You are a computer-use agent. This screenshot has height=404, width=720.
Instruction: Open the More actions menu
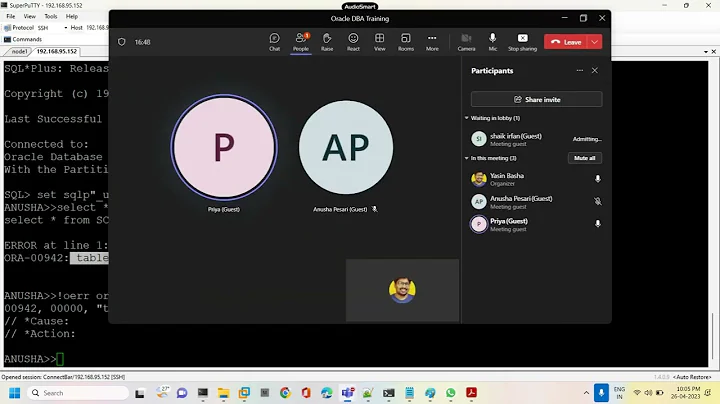pos(432,42)
